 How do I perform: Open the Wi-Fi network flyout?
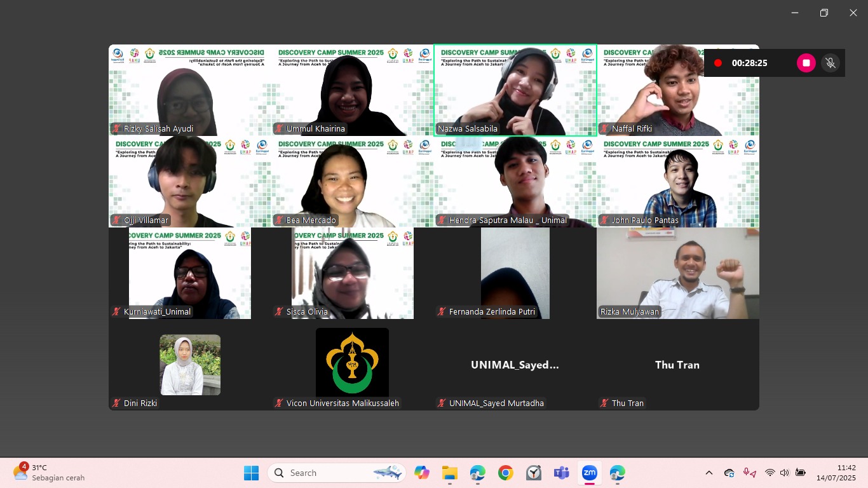coord(770,473)
